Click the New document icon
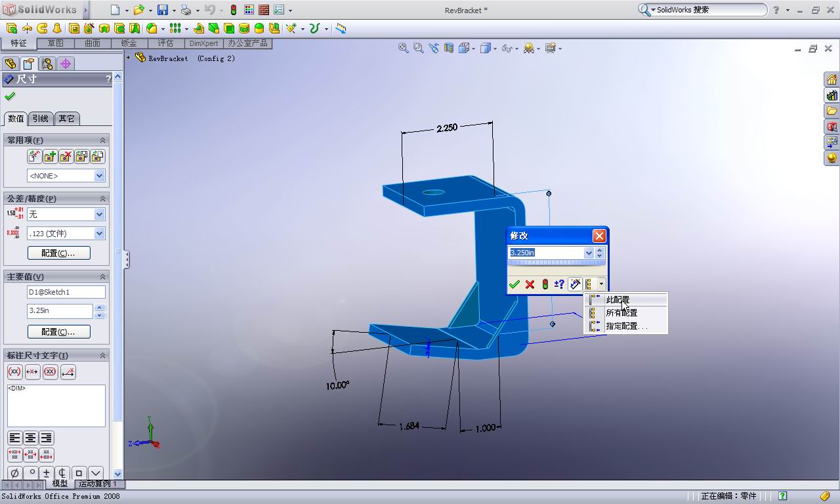Image resolution: width=840 pixels, height=504 pixels. tap(115, 10)
